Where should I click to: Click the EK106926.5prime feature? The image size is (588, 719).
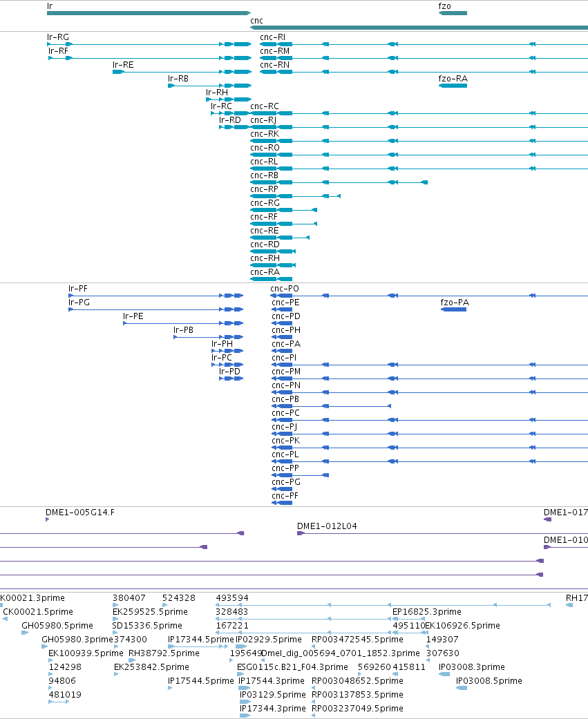point(426,633)
